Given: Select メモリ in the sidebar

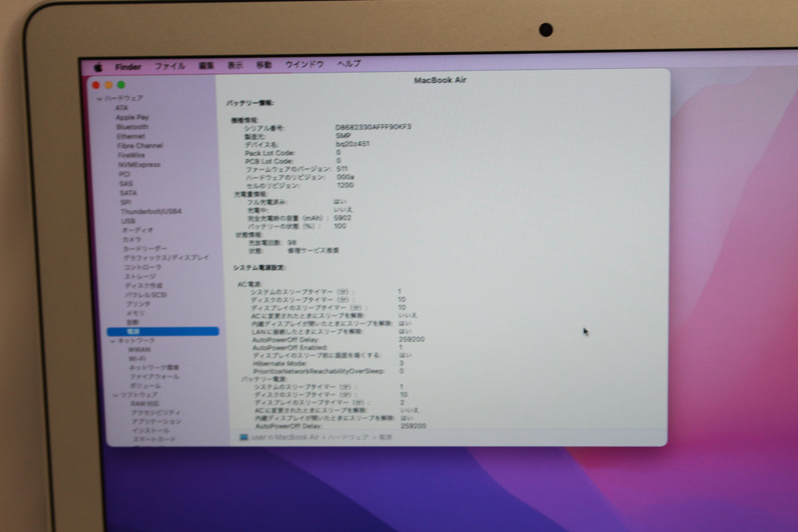Looking at the screenshot, I should click(x=136, y=313).
